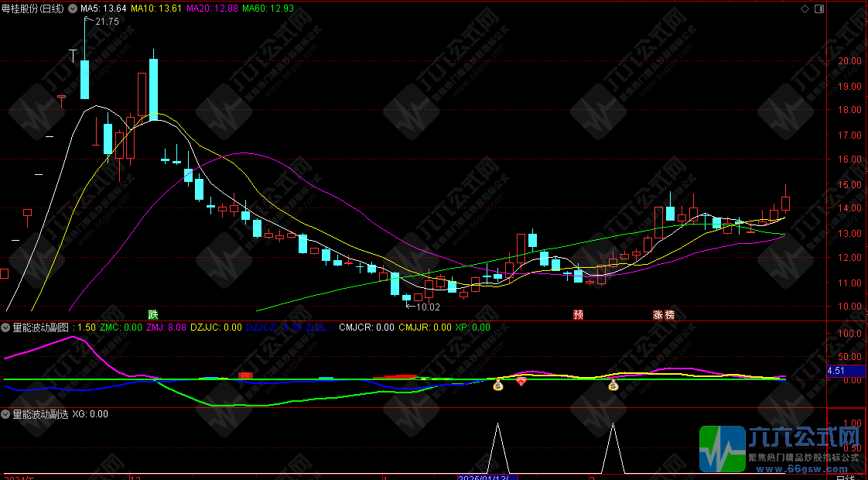The height and width of the screenshot is (480, 868).
Task: Click the red 预 marker icon
Action: 578,314
